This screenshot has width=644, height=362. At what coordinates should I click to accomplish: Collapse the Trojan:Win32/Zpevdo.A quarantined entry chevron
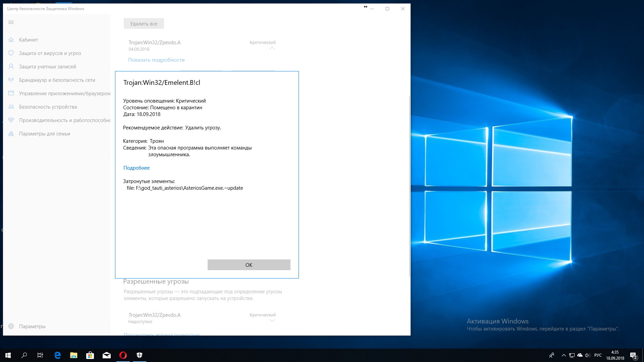click(x=272, y=48)
